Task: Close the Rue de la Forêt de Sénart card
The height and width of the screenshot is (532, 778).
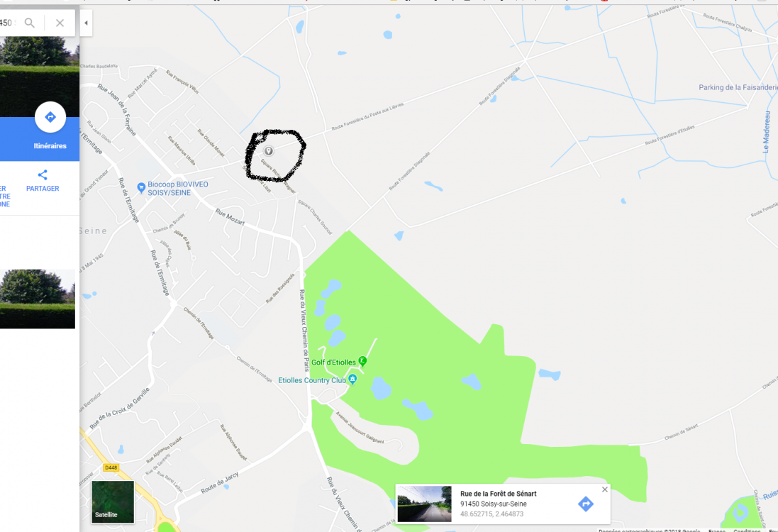Action: point(604,489)
